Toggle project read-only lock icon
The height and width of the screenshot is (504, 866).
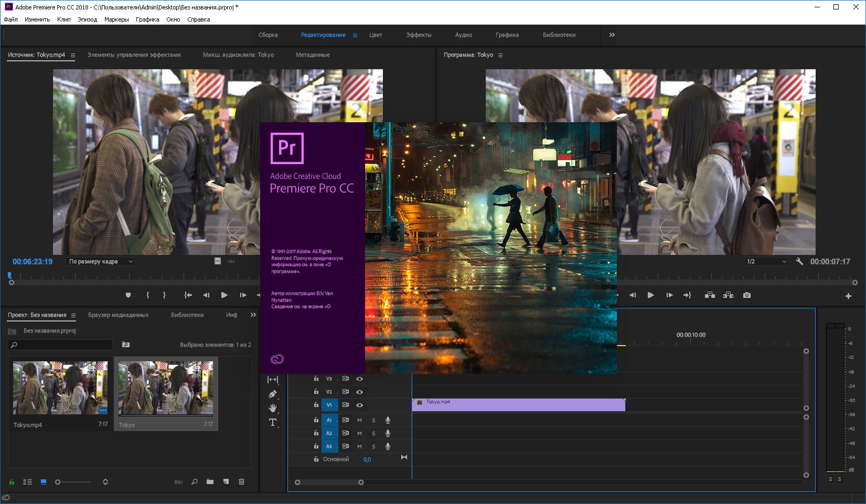tap(12, 481)
